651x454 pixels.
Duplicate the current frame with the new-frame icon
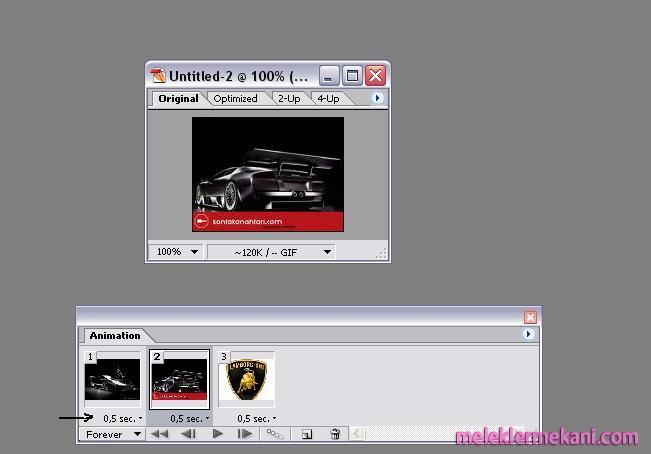point(307,434)
